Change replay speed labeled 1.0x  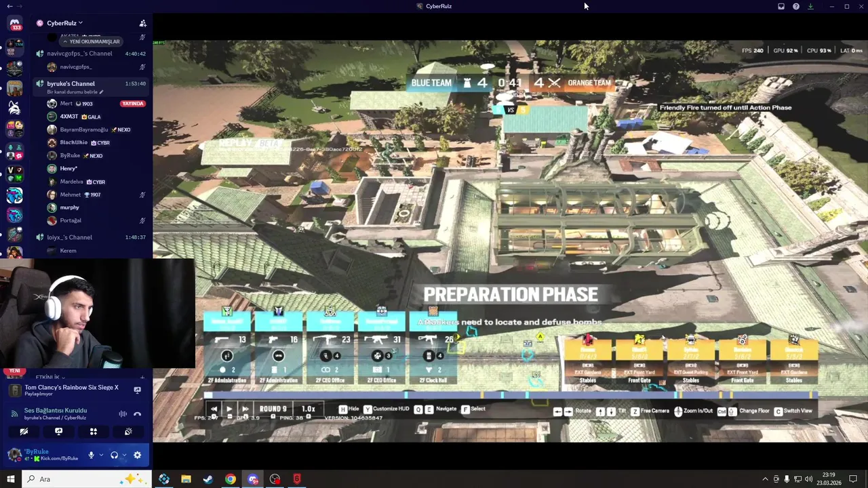coord(309,409)
